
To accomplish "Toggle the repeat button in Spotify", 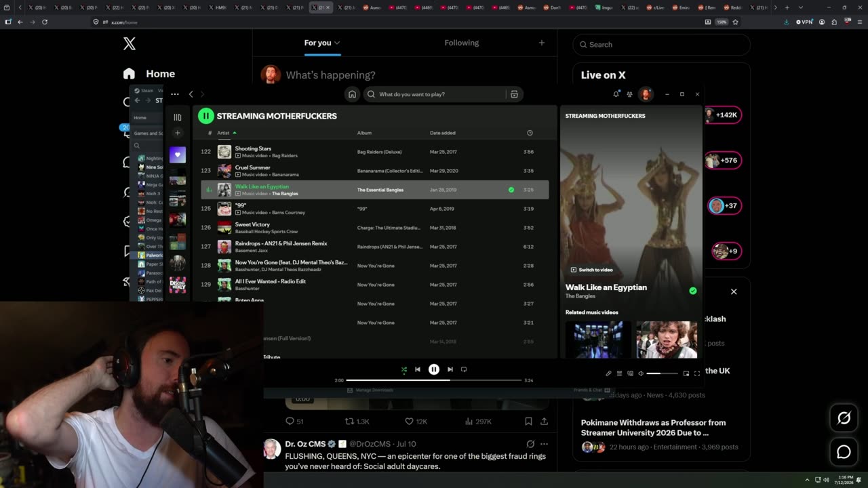I will pyautogui.click(x=464, y=369).
